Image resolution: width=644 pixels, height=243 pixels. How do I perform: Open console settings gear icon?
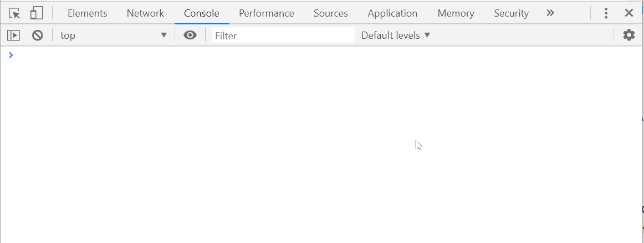[x=629, y=35]
